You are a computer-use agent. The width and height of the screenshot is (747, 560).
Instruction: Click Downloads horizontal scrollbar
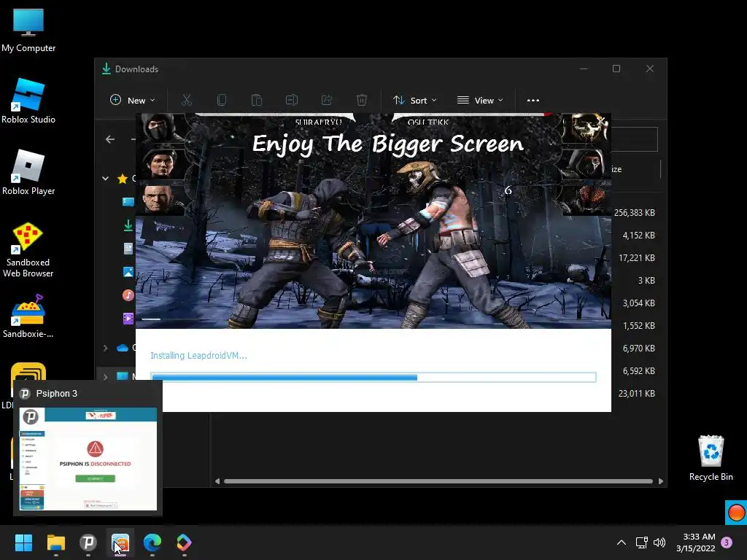coord(438,481)
